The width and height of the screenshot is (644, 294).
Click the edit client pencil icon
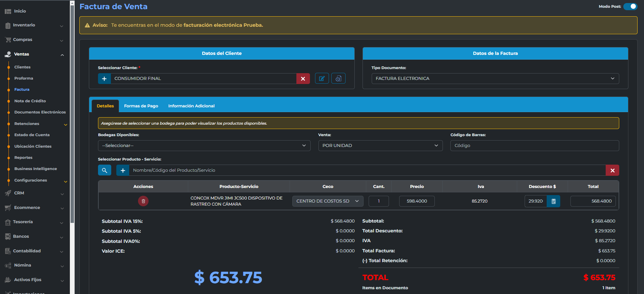pyautogui.click(x=321, y=79)
